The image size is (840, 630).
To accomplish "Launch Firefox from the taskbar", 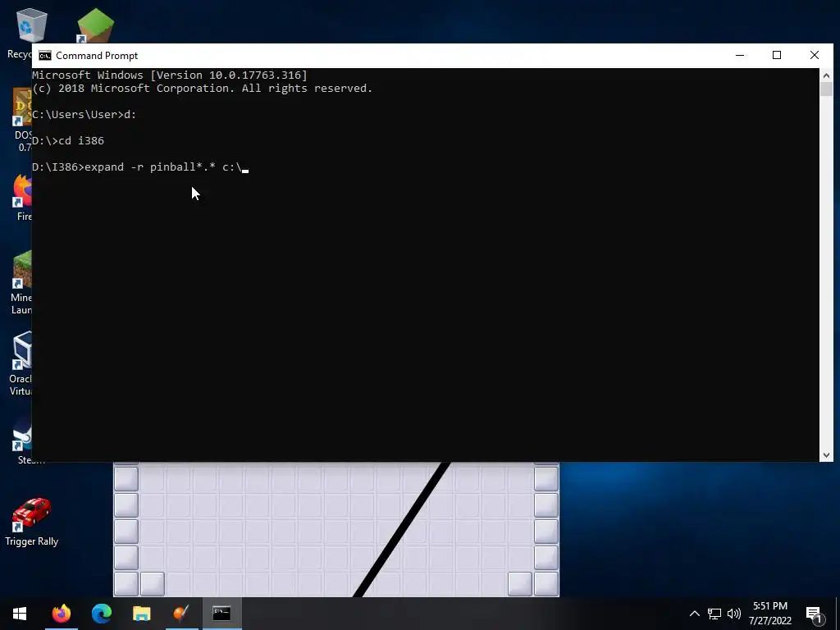I will [x=61, y=613].
